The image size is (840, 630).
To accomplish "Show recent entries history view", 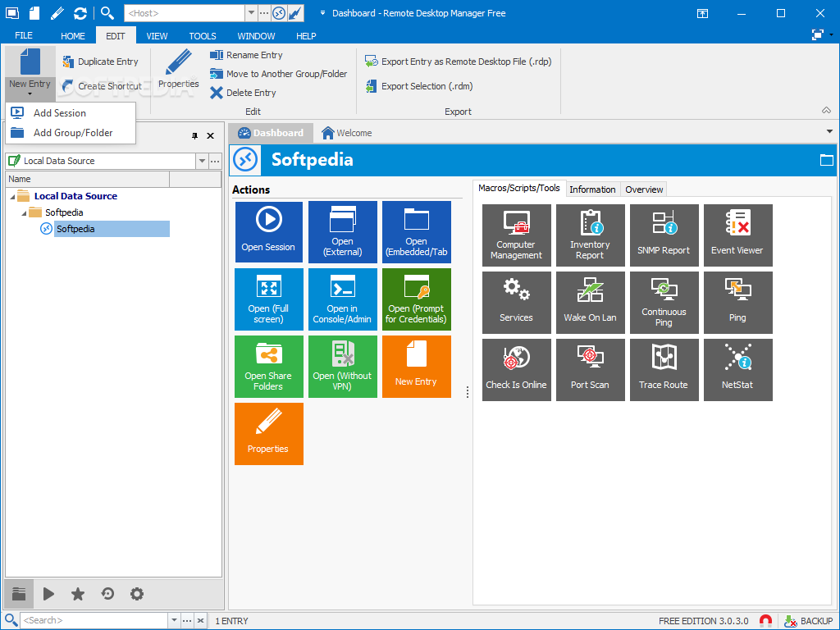I will click(x=107, y=594).
